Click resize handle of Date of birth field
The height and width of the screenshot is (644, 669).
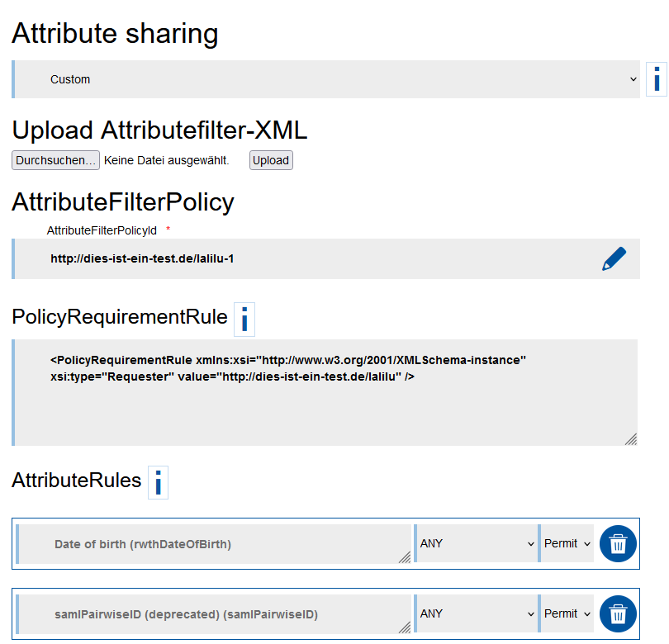coord(405,557)
